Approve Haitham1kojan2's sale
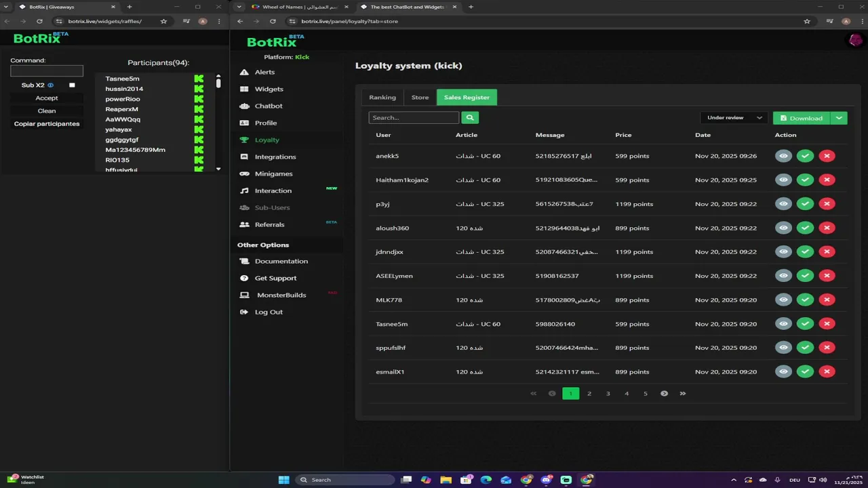Viewport: 868px width, 488px height. pos(805,180)
